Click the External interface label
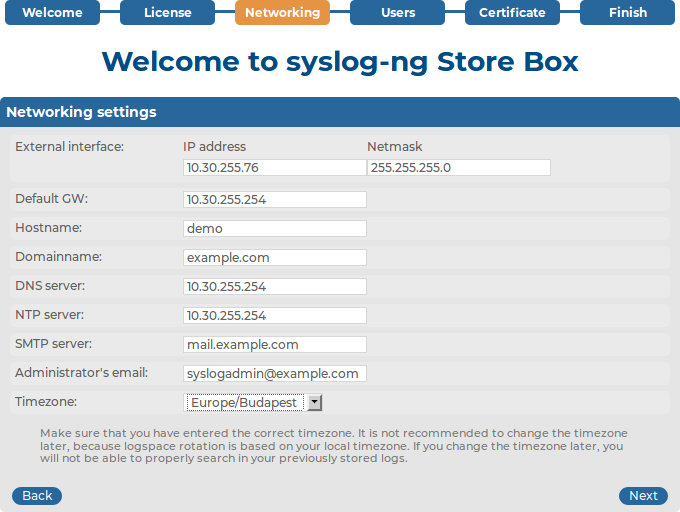The height and width of the screenshot is (512, 680). 69,147
